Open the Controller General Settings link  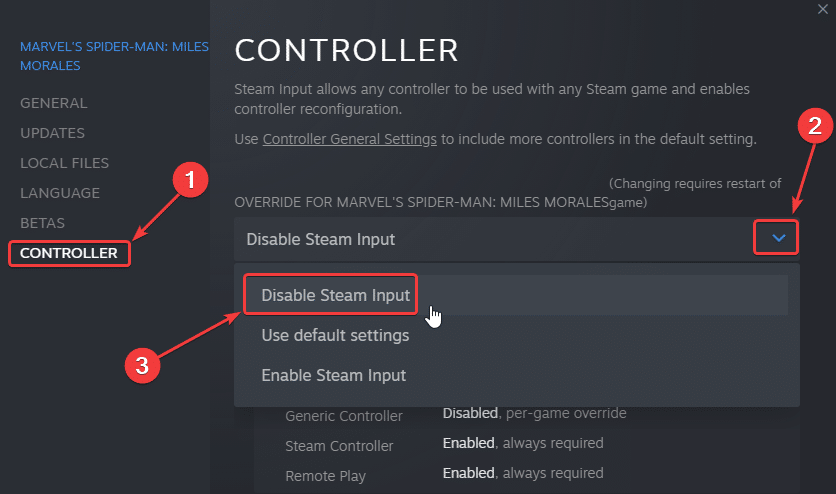350,138
